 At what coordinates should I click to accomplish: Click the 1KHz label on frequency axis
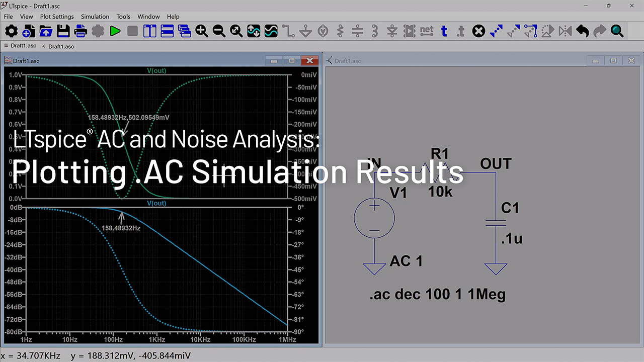[156, 340]
